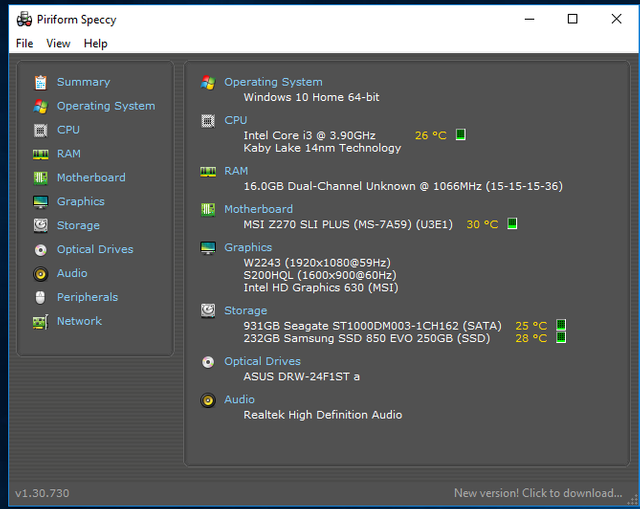
Task: Click 'Intel HD Graphics 630 (MSI)' text
Action: click(321, 288)
